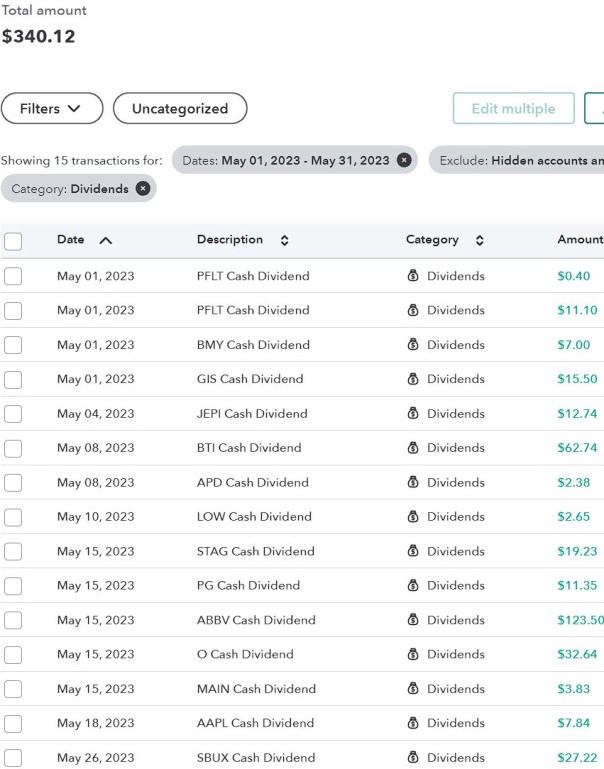Click the Dividends category icon for BTI Cash Dividend
Viewport: 604px width, 769px height.
(413, 448)
